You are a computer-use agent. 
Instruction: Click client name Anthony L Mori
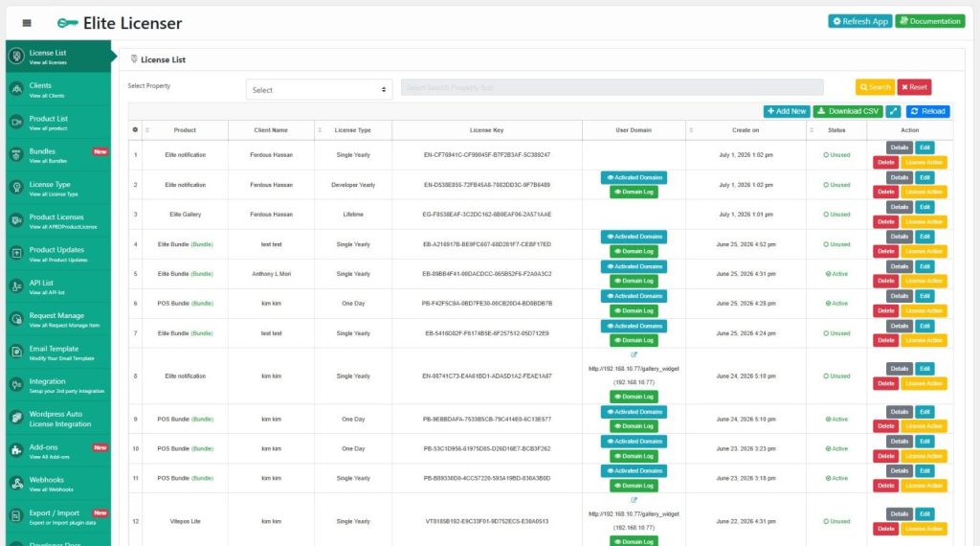271,274
